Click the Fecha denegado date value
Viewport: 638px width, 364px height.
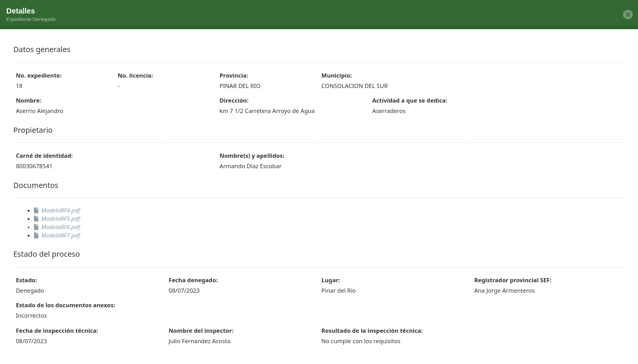coord(184,291)
